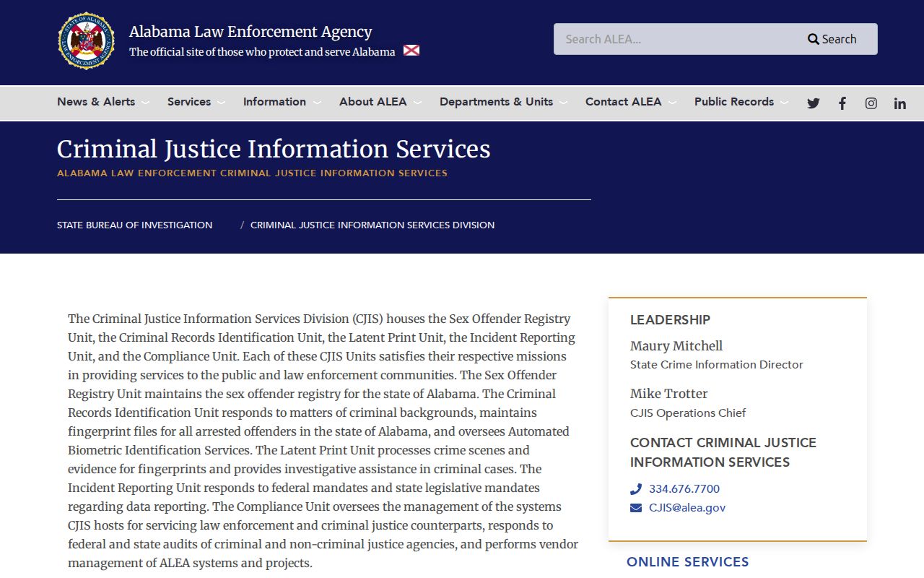Expand chevron next to Public Records
Image resolution: width=924 pixels, height=578 pixels.
coord(784,103)
